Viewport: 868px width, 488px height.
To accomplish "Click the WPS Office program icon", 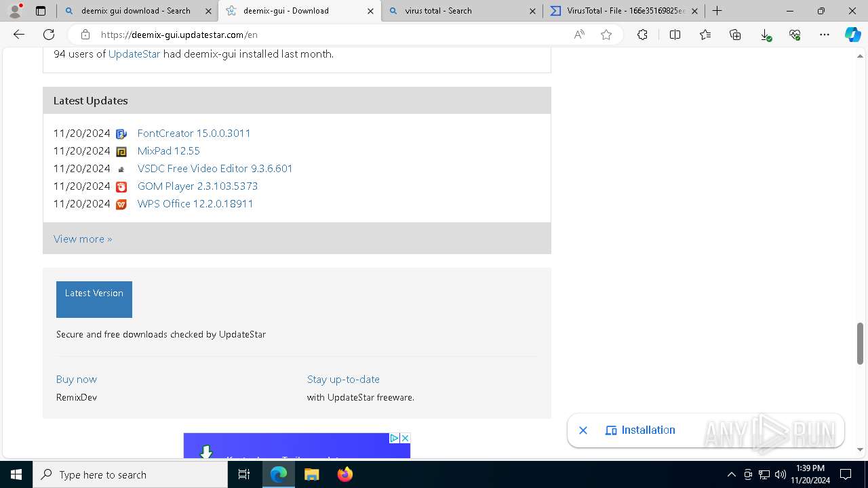I will [121, 205].
